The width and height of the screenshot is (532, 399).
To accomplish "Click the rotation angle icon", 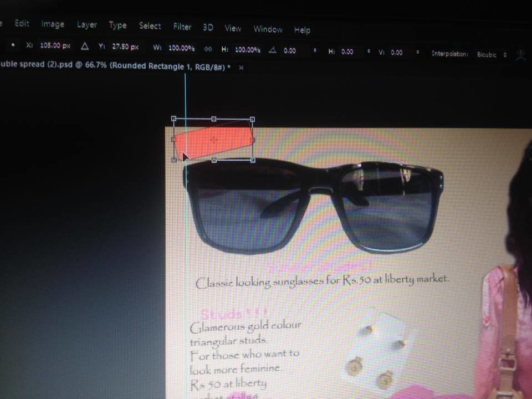I will [272, 50].
